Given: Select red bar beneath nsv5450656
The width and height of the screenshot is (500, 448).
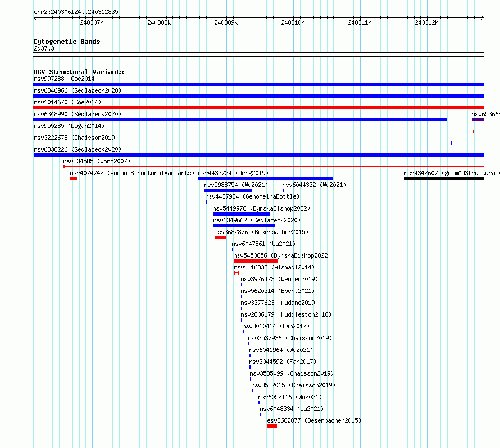Looking at the screenshot, I should click(x=256, y=261).
